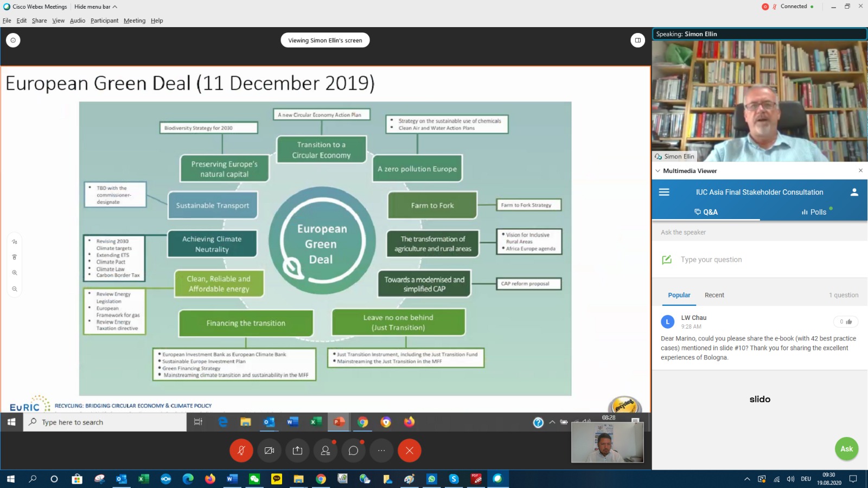Open the participants panel icon
The image size is (868, 488).
(325, 451)
